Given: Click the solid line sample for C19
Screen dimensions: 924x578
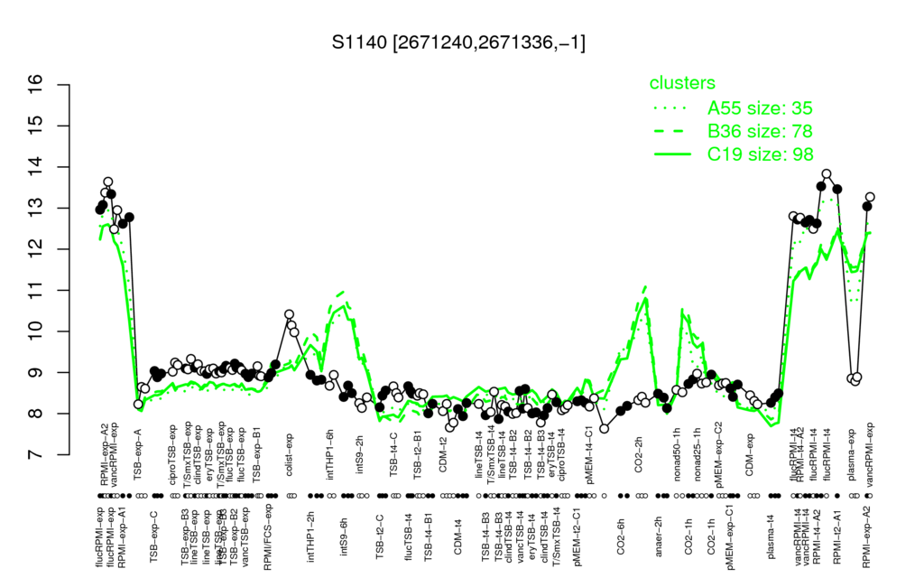Looking at the screenshot, I should click(672, 154).
